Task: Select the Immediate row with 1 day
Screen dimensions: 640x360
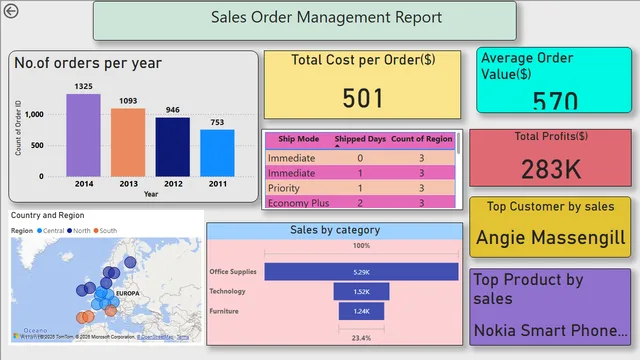Action: point(360,173)
